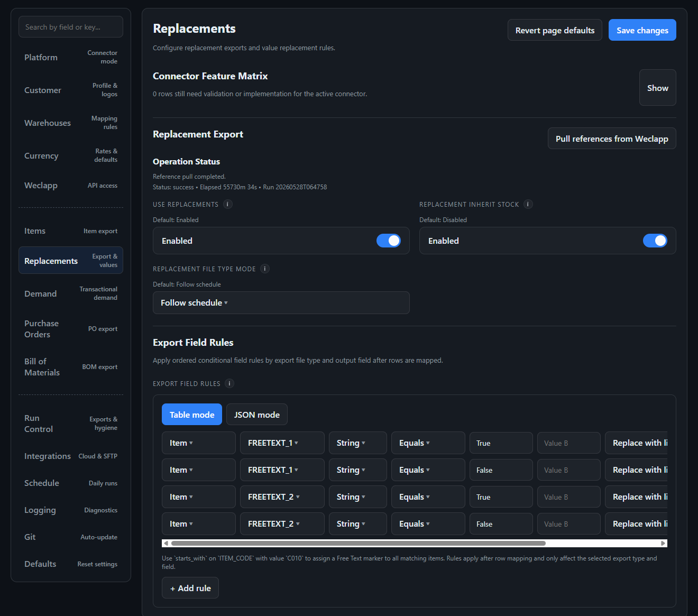This screenshot has width=698, height=616.
Task: Open the Customer section in the sidebar
Action: (x=71, y=90)
